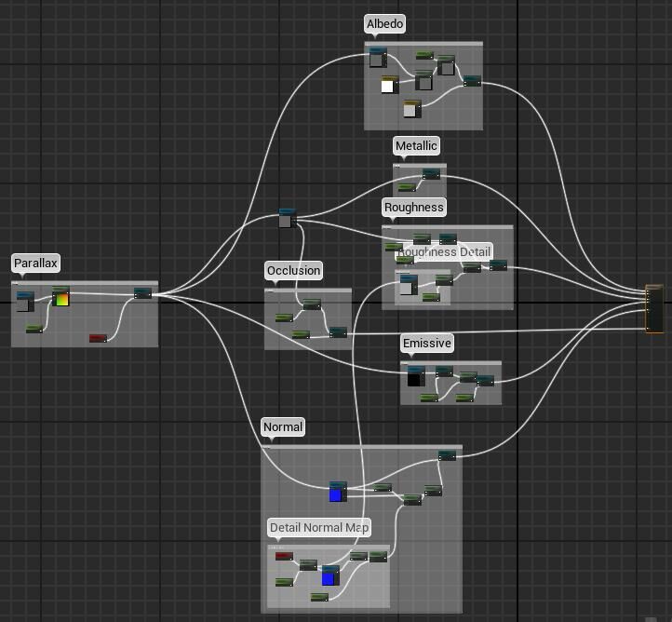Viewport: 672px width, 622px height.
Task: Click the black texture node in Emissive
Action: click(x=415, y=376)
